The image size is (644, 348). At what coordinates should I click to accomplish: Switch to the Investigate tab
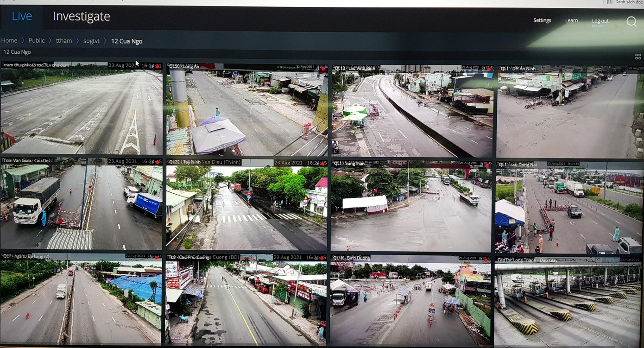point(82,16)
